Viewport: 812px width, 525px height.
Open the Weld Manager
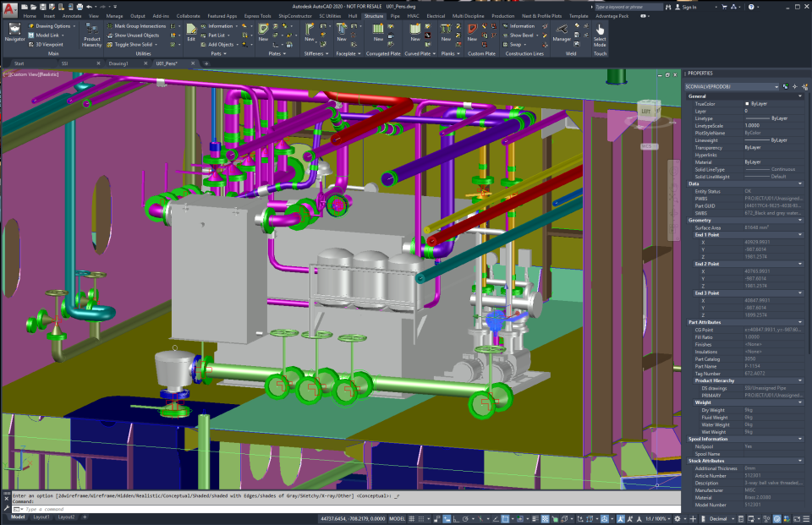tap(562, 30)
